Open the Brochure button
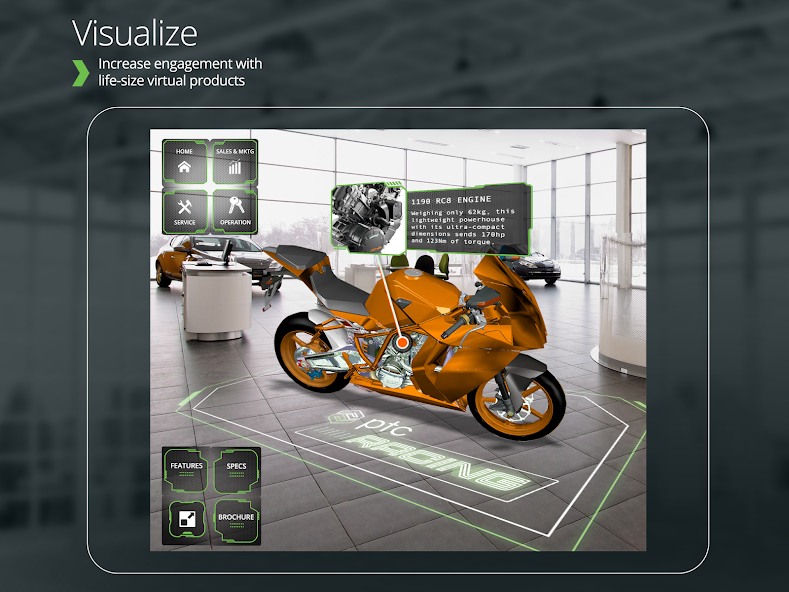 [236, 521]
